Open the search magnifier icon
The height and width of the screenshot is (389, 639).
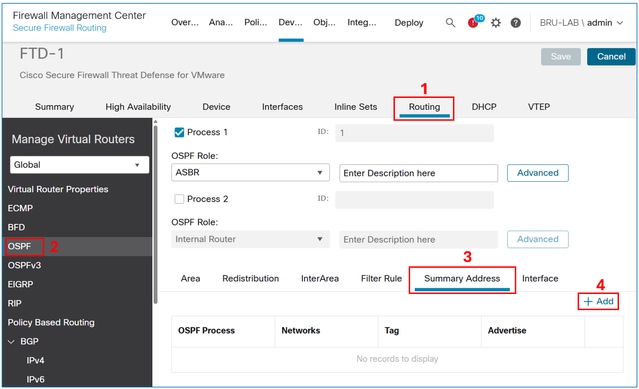[x=450, y=23]
